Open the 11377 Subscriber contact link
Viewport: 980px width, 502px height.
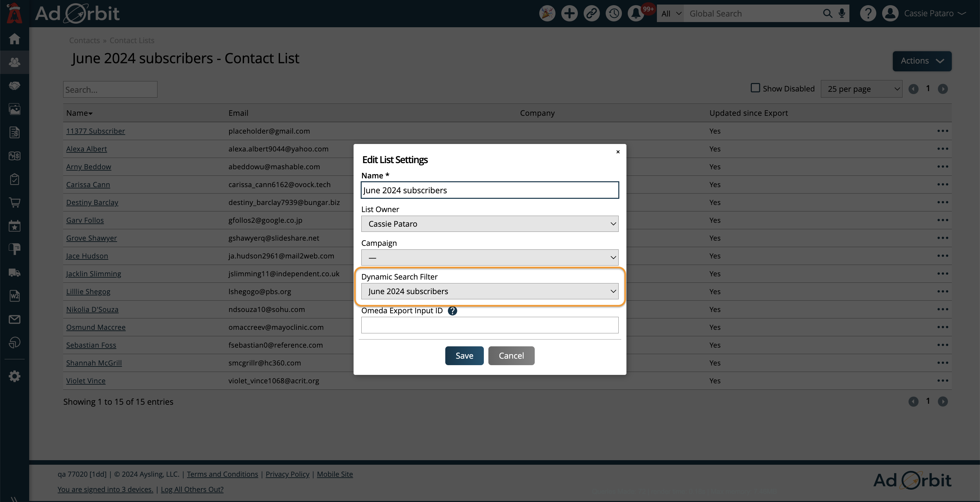96,131
